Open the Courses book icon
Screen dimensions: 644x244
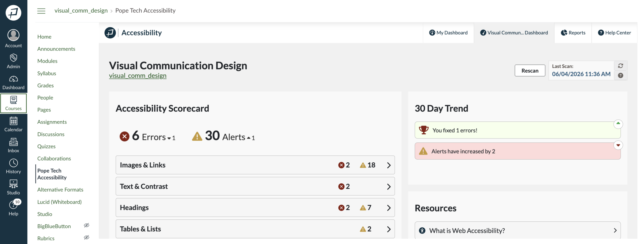click(x=13, y=100)
